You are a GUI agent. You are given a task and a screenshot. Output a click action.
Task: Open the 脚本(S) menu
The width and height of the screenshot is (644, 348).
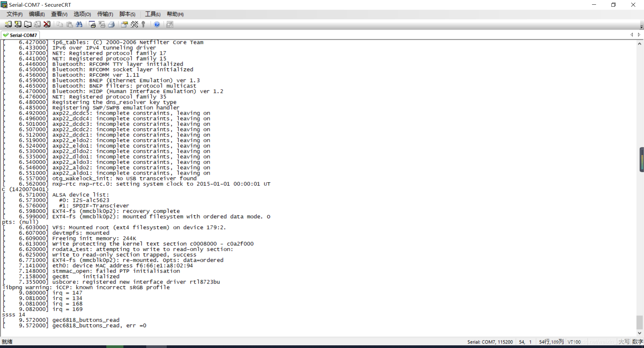click(127, 14)
